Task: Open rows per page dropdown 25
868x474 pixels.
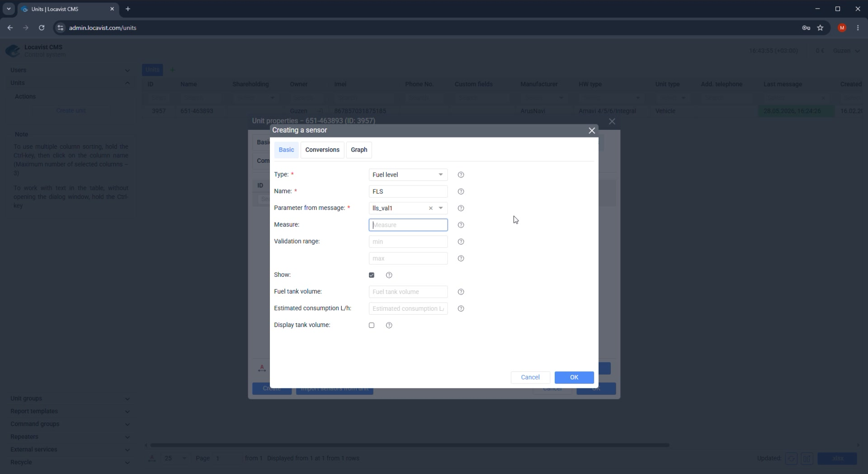Action: pos(175,459)
